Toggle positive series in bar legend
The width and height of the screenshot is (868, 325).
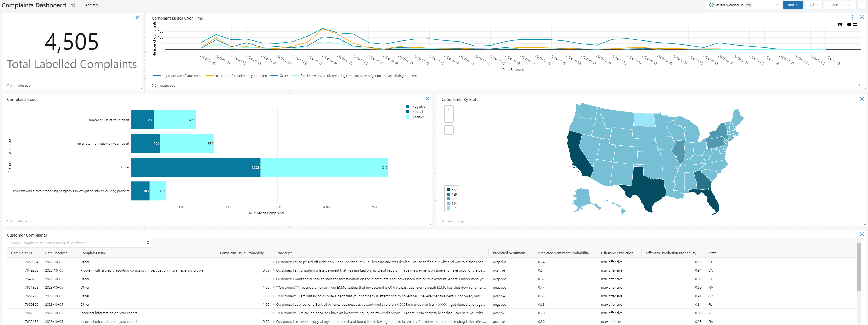(418, 117)
